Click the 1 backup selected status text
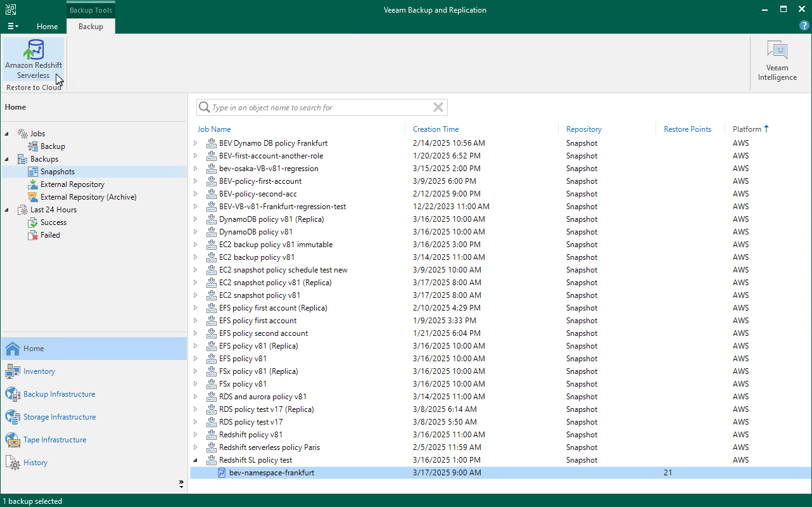812x507 pixels. [32, 501]
